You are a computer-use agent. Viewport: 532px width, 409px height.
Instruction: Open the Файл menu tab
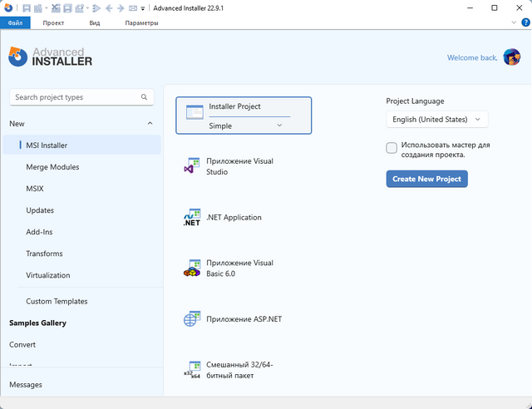15,22
